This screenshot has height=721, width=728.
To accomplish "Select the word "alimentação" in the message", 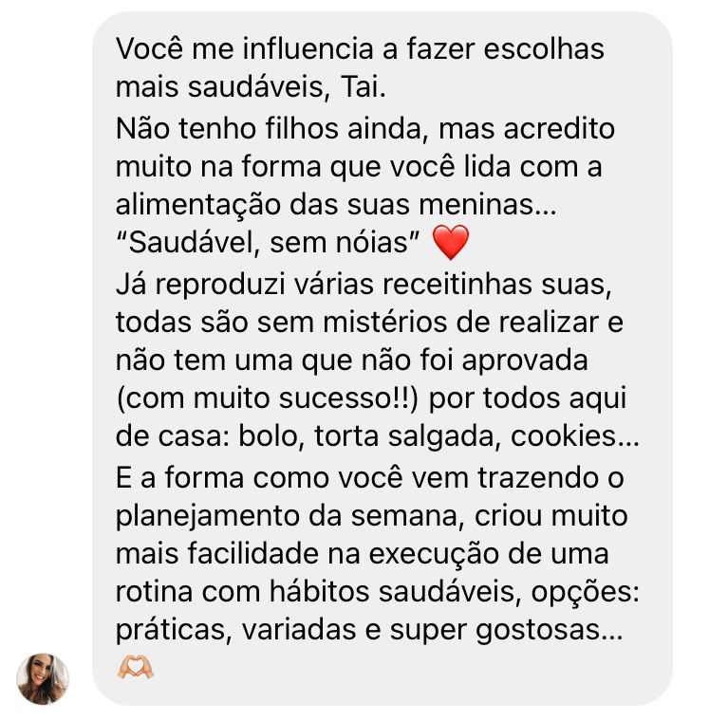I will coord(198,206).
